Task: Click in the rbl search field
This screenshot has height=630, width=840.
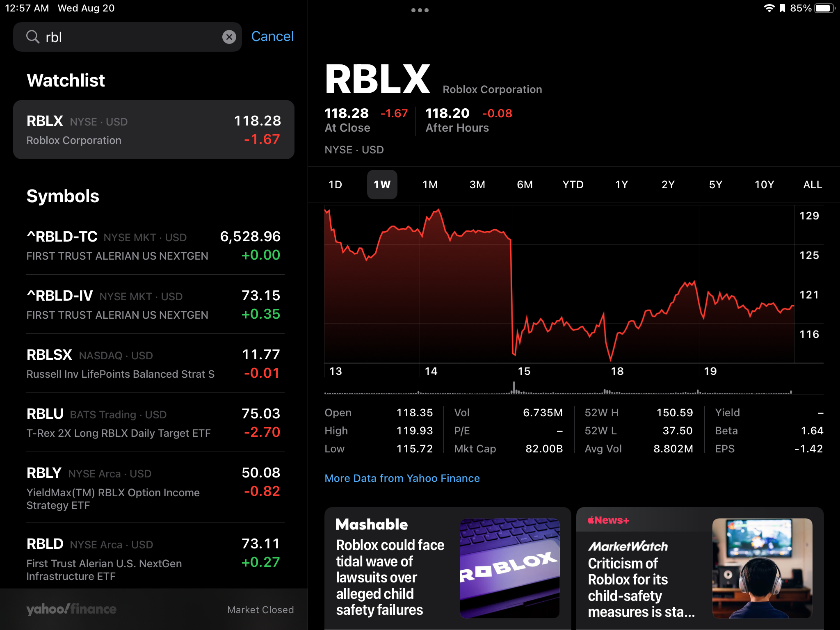Action: pos(127,37)
